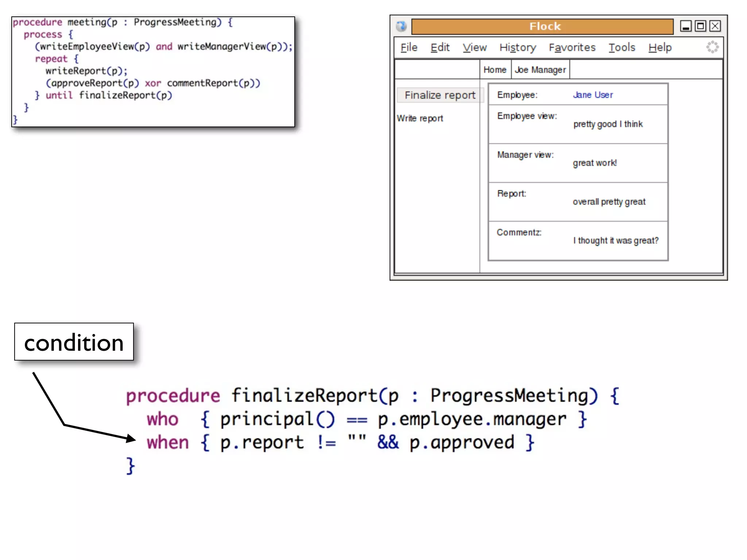Open the Edit menu
Image resolution: width=747 pixels, height=560 pixels.
pos(440,47)
